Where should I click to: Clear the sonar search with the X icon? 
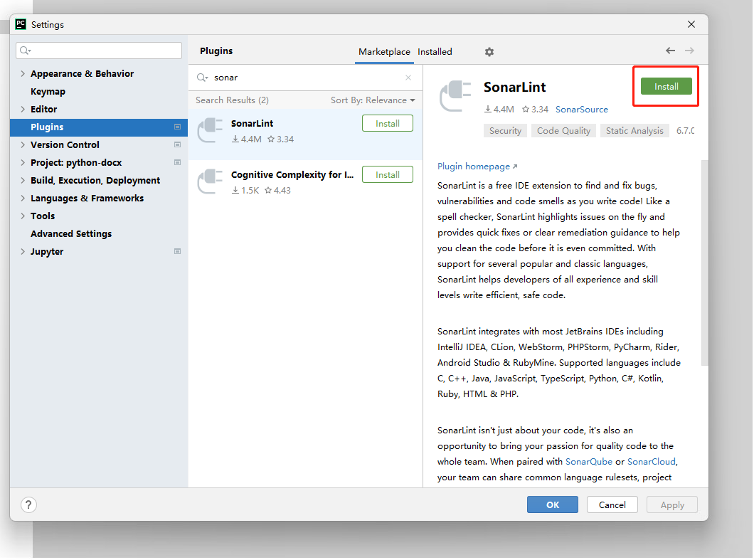coord(408,78)
